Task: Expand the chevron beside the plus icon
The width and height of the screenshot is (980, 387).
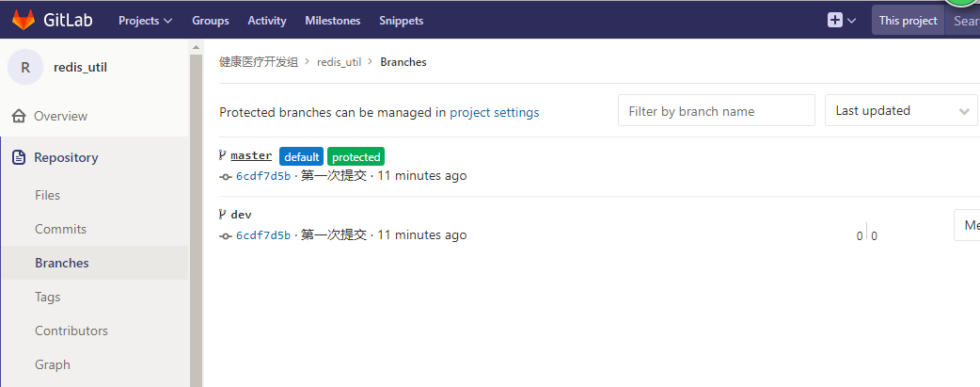Action: coord(851,21)
